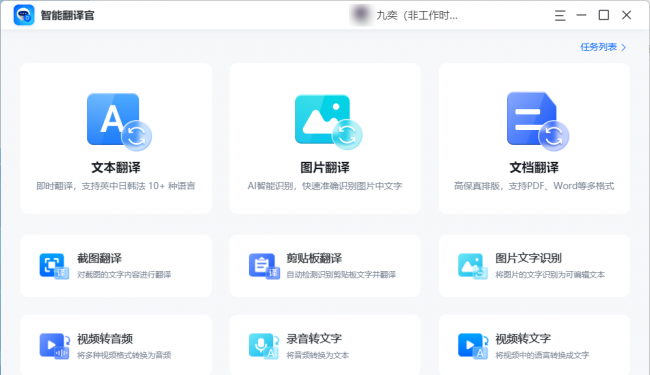Click description 即时翻译，支持英中日韩法 10+ 种语言
Image resolution: width=650 pixels, height=375 pixels.
pos(116,186)
